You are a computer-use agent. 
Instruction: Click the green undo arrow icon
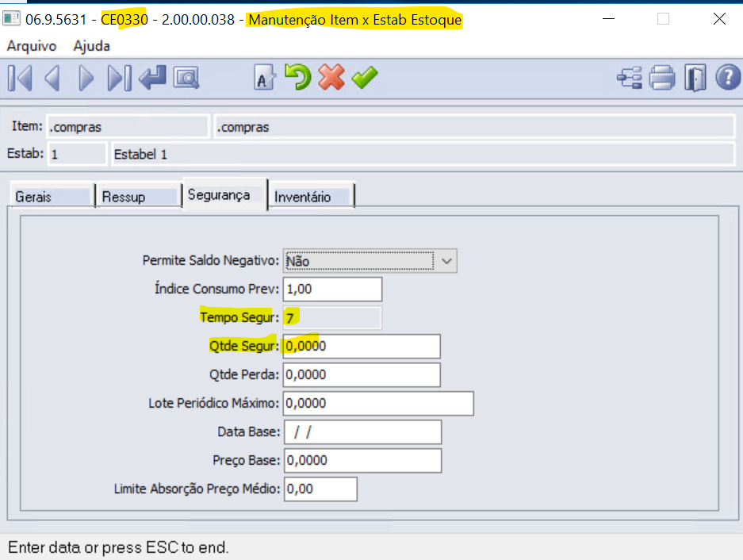coord(297,77)
